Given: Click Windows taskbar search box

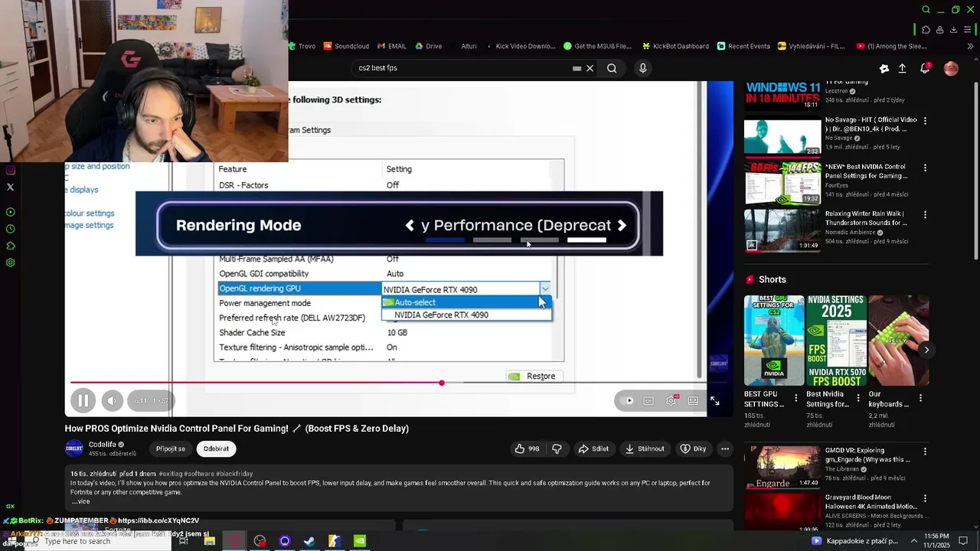Looking at the screenshot, I should pos(100,541).
